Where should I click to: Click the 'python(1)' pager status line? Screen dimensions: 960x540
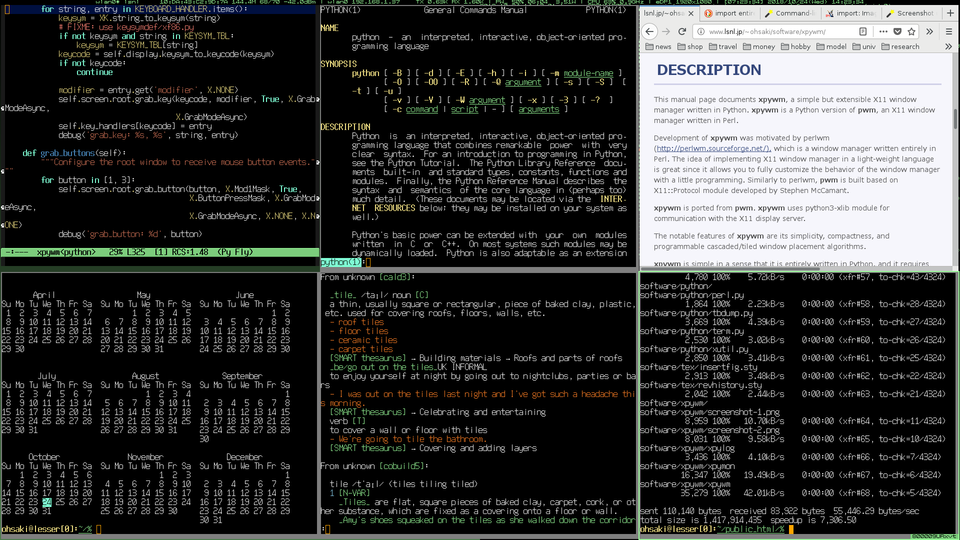pos(342,262)
